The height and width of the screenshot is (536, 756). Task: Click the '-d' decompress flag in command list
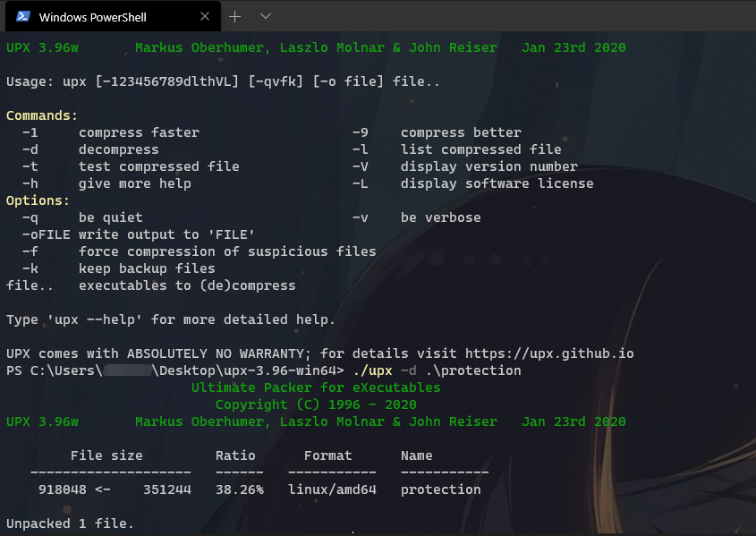click(30, 149)
